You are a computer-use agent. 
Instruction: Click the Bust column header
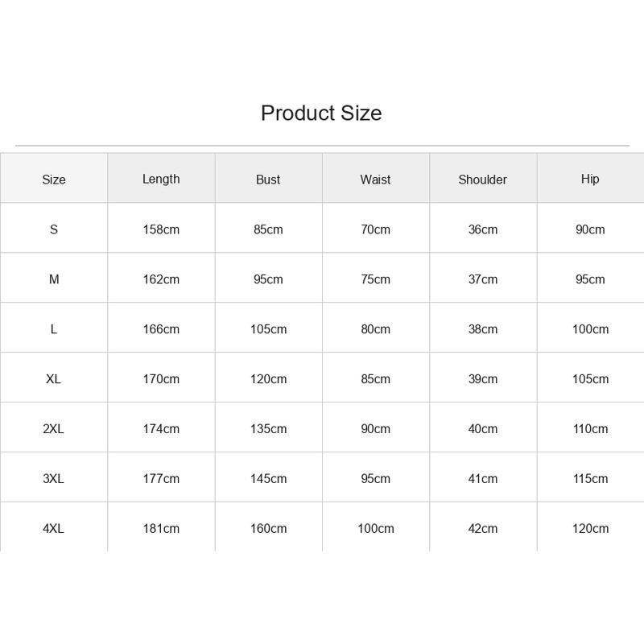268,180
